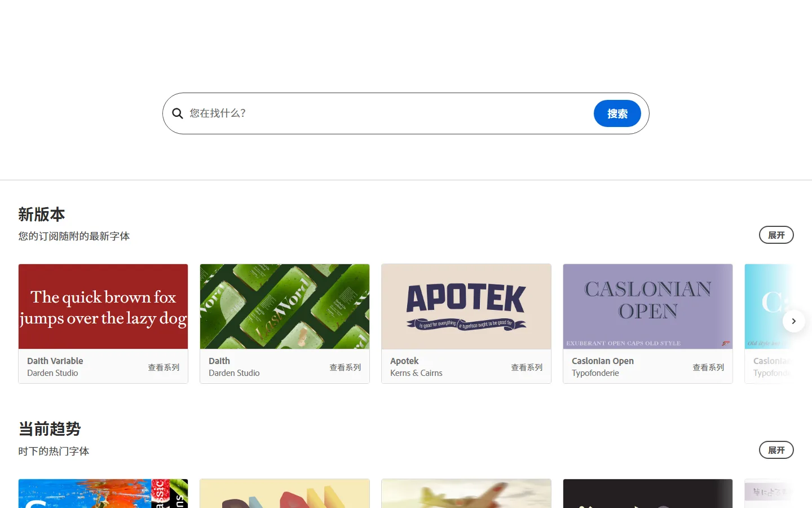Click the Apotek font name
The image size is (812, 508).
(x=404, y=361)
